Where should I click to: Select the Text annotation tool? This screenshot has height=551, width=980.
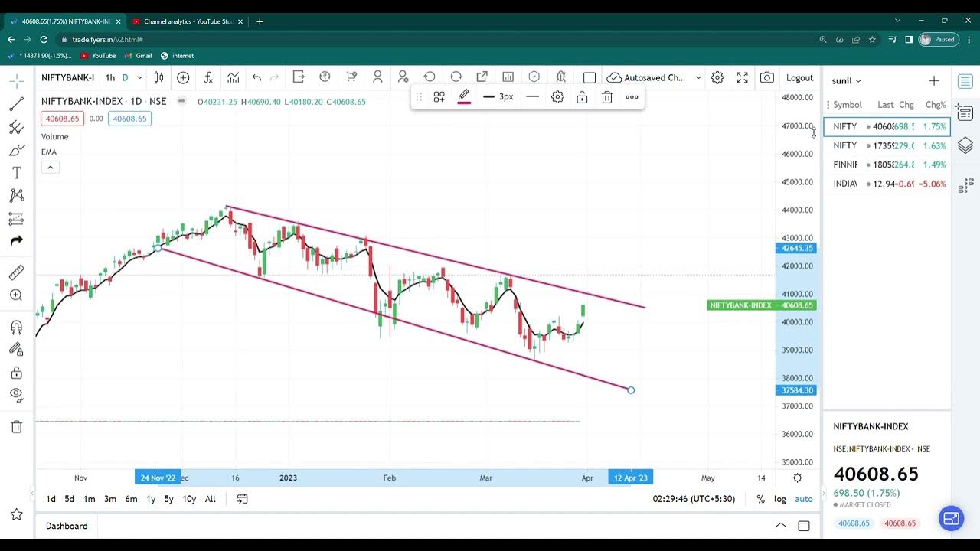pyautogui.click(x=16, y=173)
